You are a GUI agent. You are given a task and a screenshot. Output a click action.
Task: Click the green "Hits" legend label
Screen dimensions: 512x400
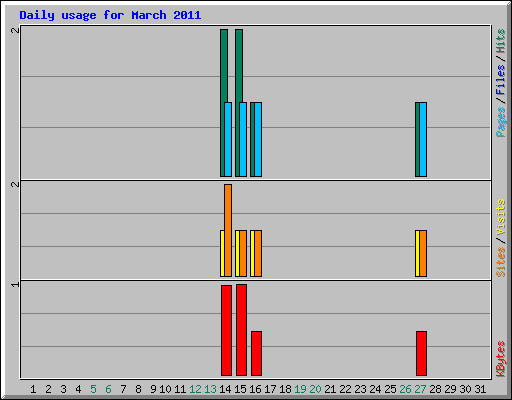[x=500, y=41]
